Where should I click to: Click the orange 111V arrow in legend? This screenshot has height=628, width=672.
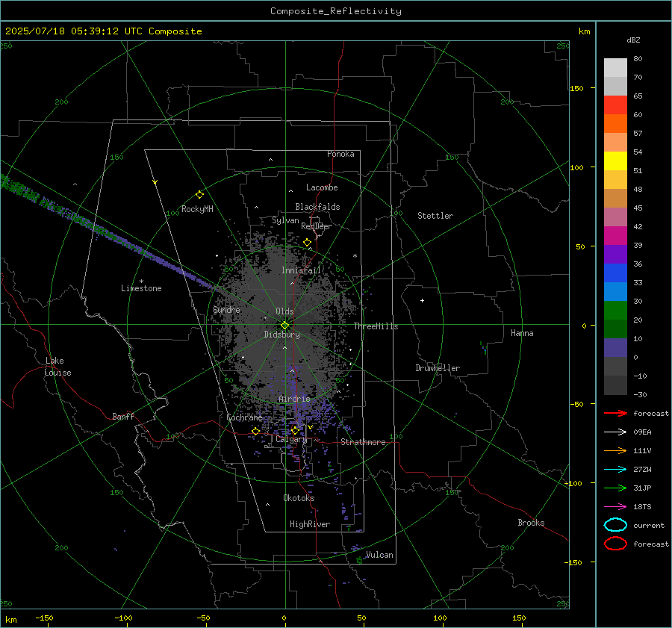pos(615,450)
